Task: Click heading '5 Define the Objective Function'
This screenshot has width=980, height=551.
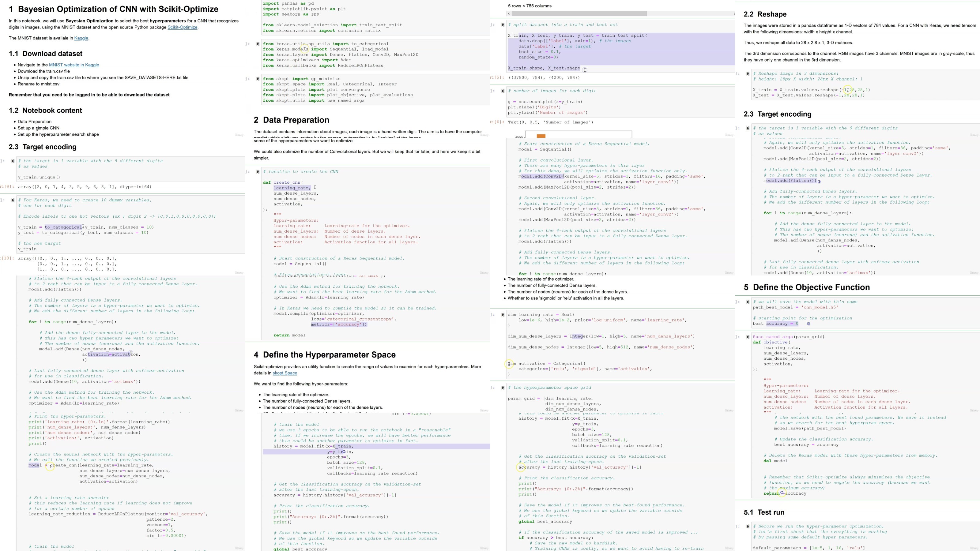Action: [807, 287]
